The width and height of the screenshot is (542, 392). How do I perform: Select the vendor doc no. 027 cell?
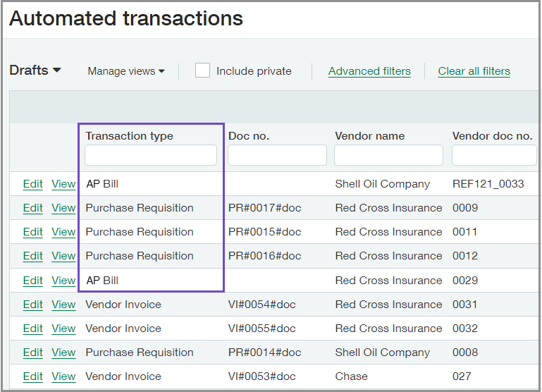click(462, 376)
